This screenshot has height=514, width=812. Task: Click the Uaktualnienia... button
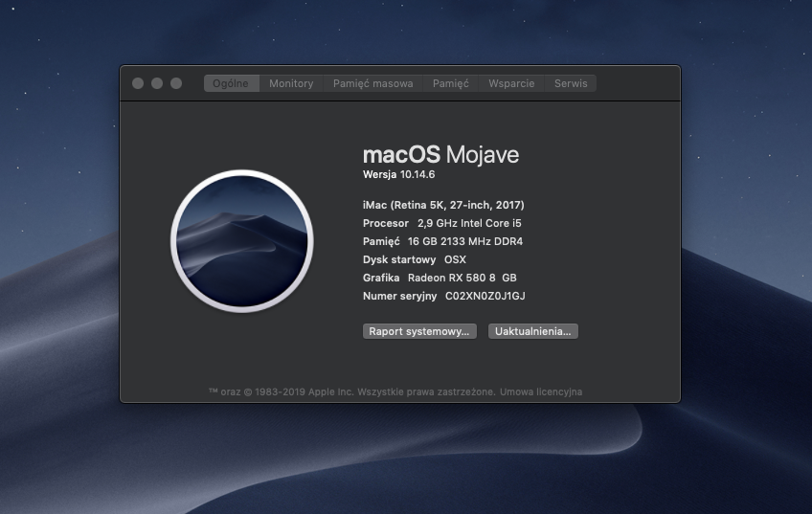(x=532, y=331)
